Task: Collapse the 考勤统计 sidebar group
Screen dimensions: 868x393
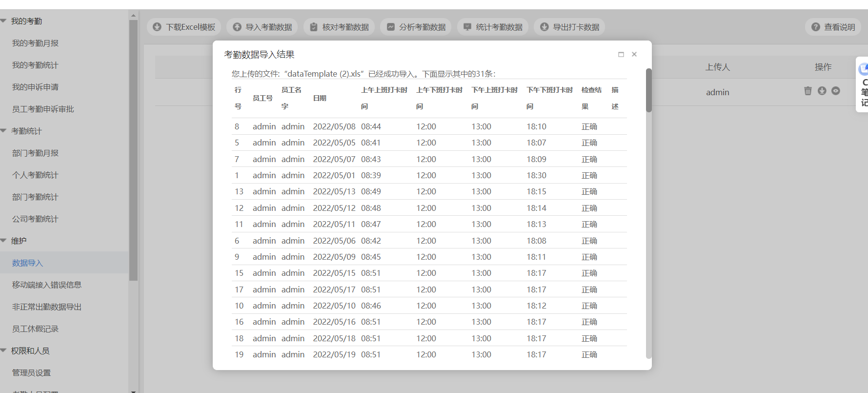Action: 4,131
